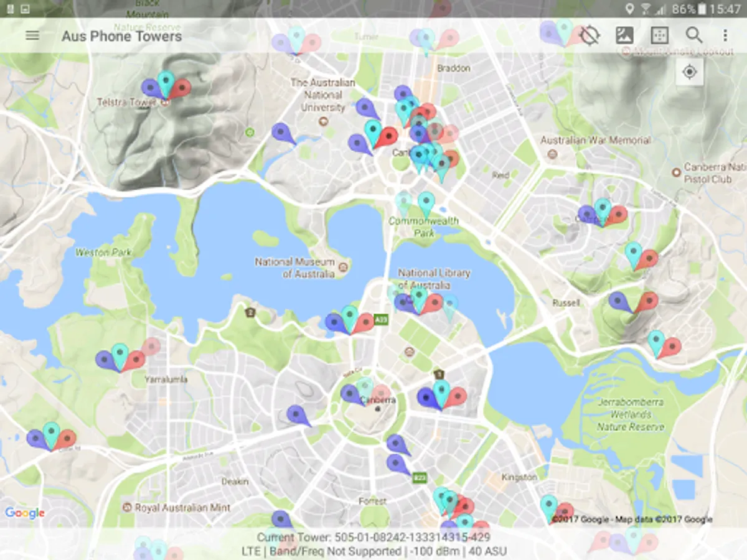Open the Australian National University place pin
Viewport: 747px width, 560px height.
[x=323, y=121]
